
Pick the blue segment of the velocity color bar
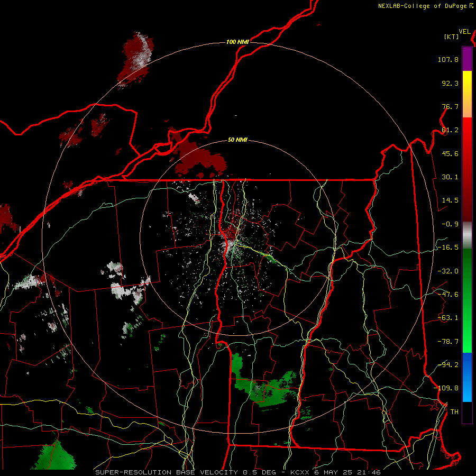(467, 377)
